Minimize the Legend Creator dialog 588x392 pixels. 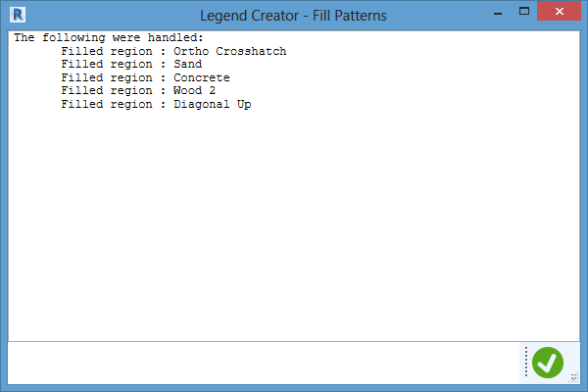tap(498, 13)
